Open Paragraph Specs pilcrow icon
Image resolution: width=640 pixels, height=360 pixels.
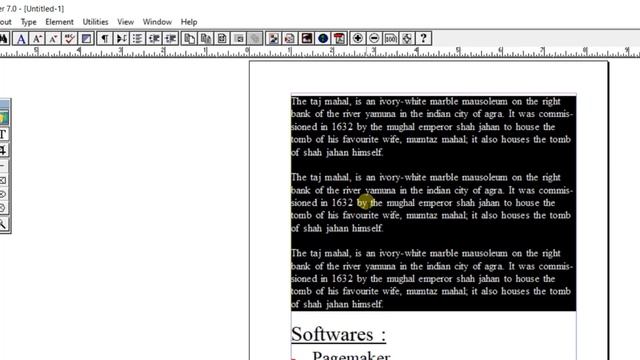[105, 38]
